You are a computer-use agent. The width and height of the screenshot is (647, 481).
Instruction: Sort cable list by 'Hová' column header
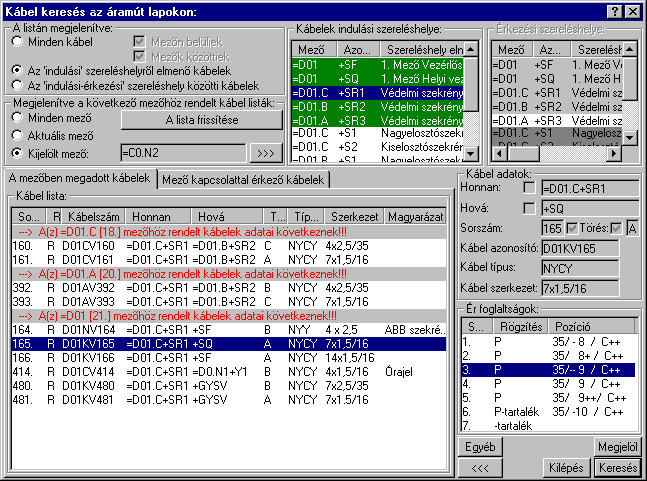[x=227, y=217]
